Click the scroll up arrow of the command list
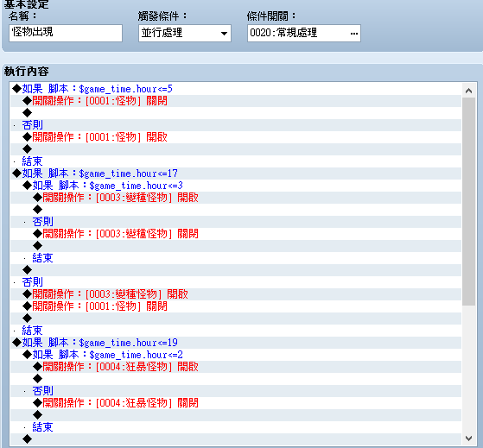 tap(468, 91)
